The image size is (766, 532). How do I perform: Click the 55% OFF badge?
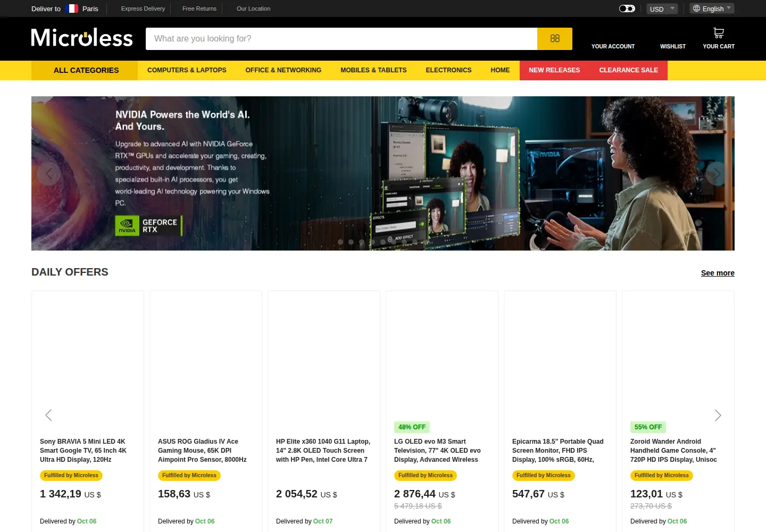[648, 427]
